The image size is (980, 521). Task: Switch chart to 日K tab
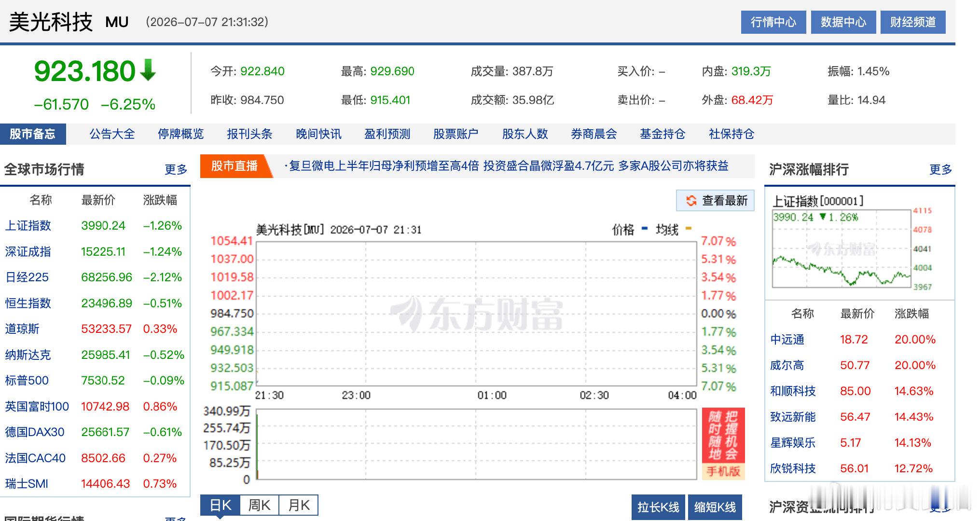coord(220,506)
